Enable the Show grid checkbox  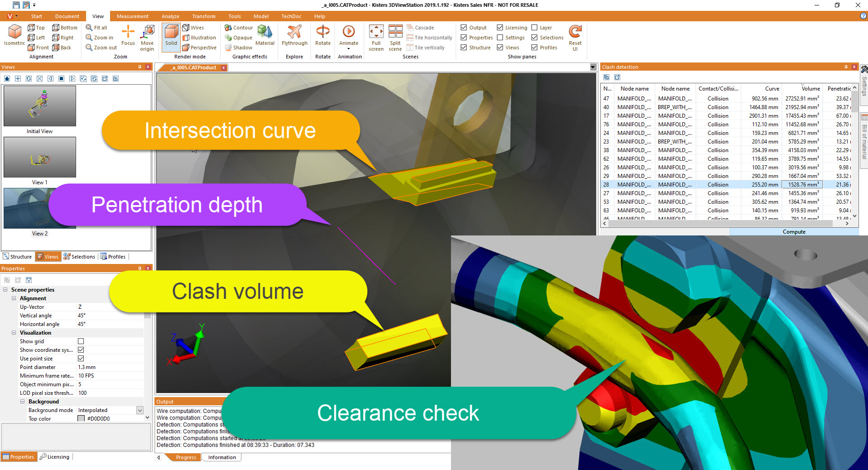tap(81, 341)
